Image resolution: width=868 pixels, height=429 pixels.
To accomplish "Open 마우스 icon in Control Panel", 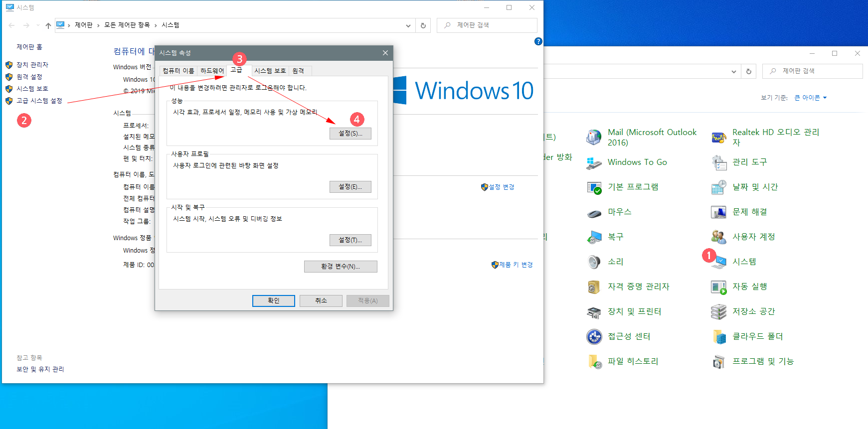I will tap(594, 212).
